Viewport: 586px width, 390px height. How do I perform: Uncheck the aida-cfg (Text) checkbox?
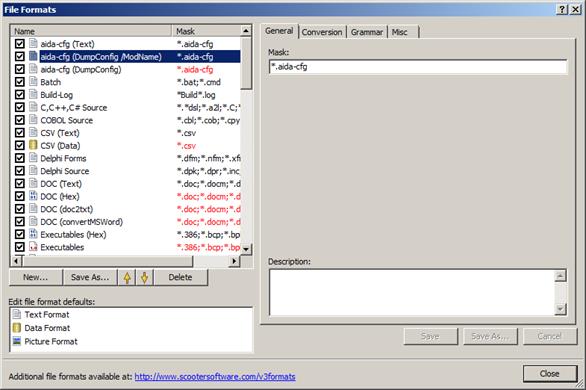[x=20, y=44]
